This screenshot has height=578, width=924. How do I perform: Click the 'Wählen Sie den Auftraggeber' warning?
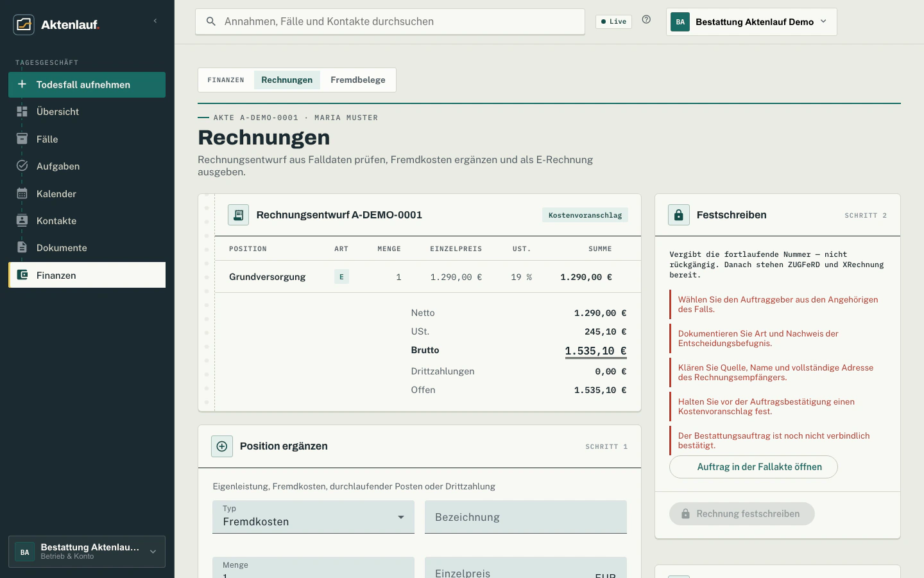tap(778, 304)
